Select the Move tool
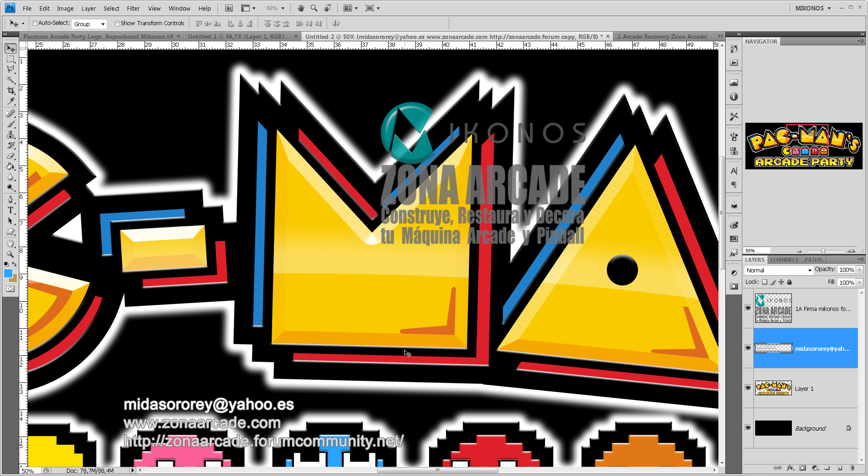868x476 pixels. 10,49
